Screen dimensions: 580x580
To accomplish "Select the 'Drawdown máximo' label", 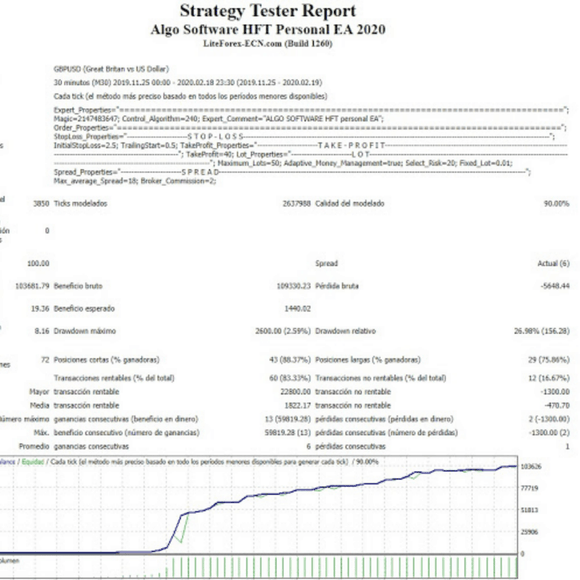I will pos(85,331).
